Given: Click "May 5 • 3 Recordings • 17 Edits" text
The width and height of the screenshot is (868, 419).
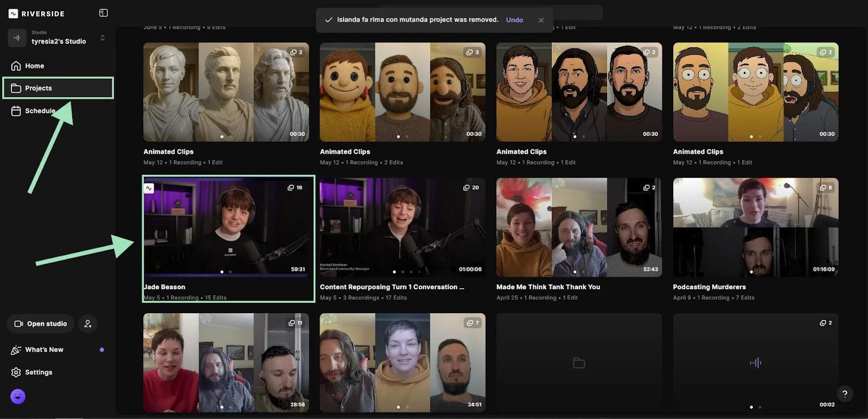Looking at the screenshot, I should point(363,298).
